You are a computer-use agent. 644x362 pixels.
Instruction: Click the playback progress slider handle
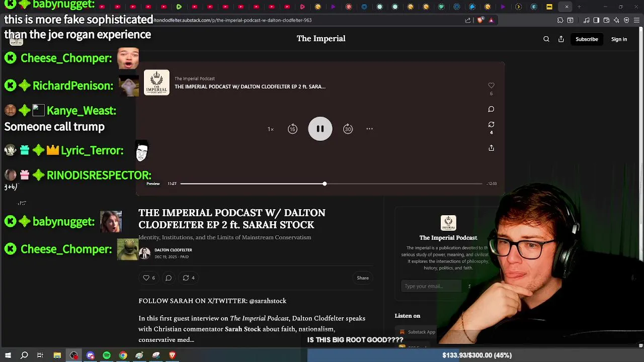(x=325, y=184)
